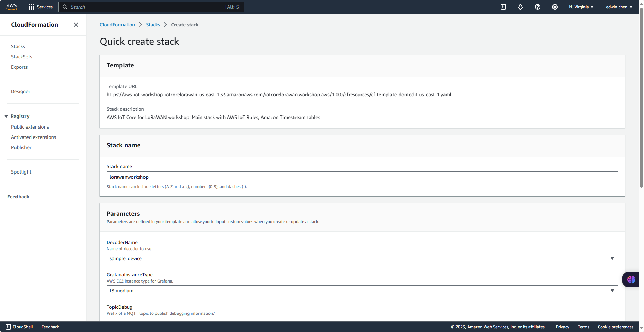Viewport: 644px width, 332px height.
Task: Open the edwin chen account menu
Action: (619, 7)
